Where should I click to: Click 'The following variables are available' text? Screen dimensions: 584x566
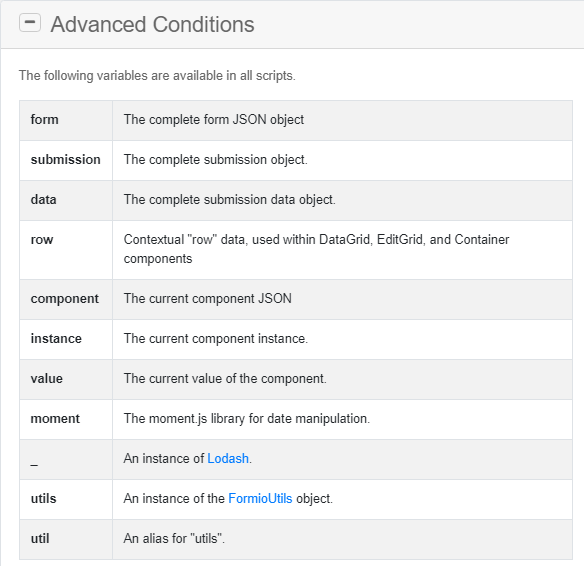pos(157,76)
